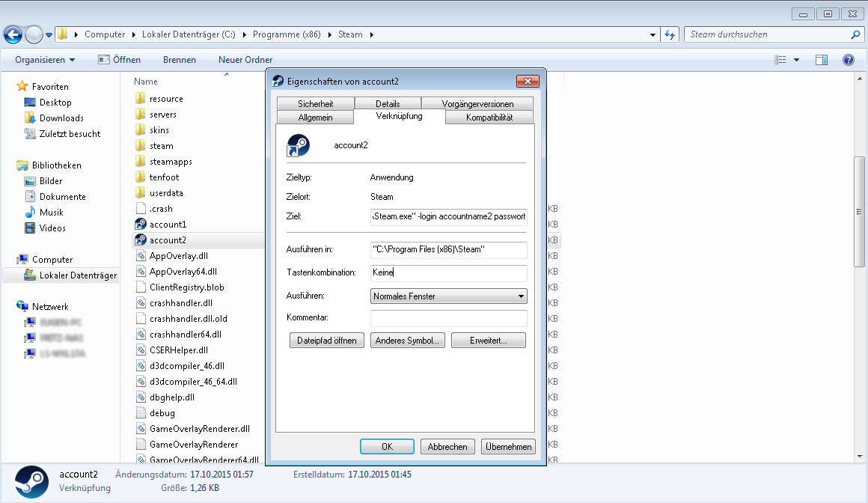This screenshot has width=868, height=503.
Task: Open the Ausführen Normales Fenster dropdown
Action: click(448, 296)
